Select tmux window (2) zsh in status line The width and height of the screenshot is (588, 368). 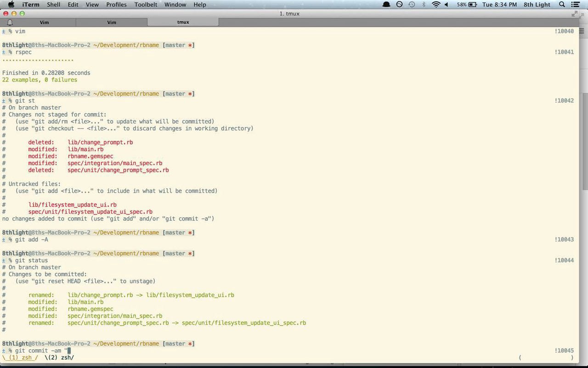tap(59, 357)
